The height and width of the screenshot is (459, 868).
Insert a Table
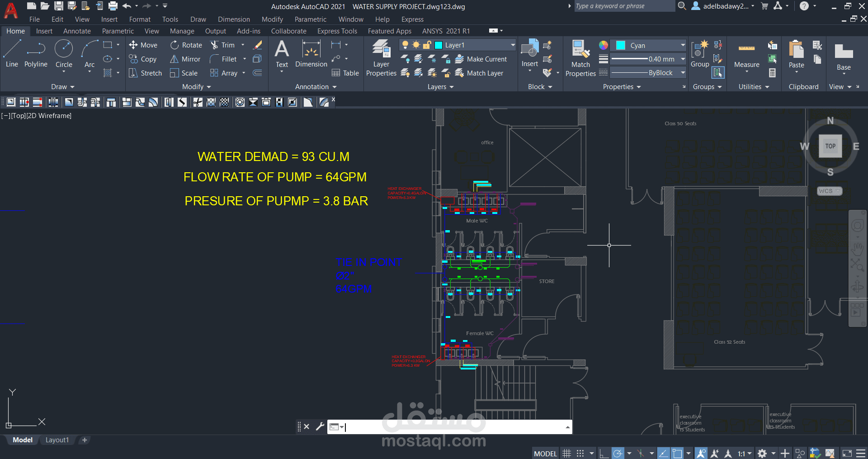[345, 73]
